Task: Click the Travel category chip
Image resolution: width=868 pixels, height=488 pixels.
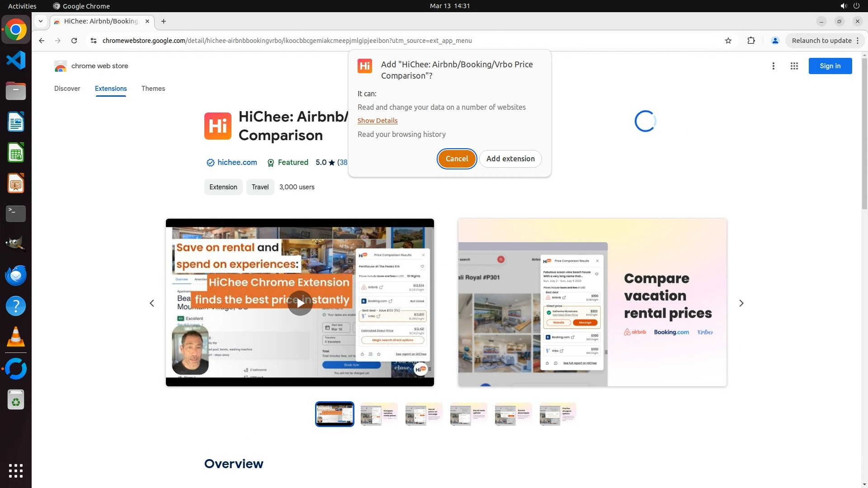Action: 260,187
